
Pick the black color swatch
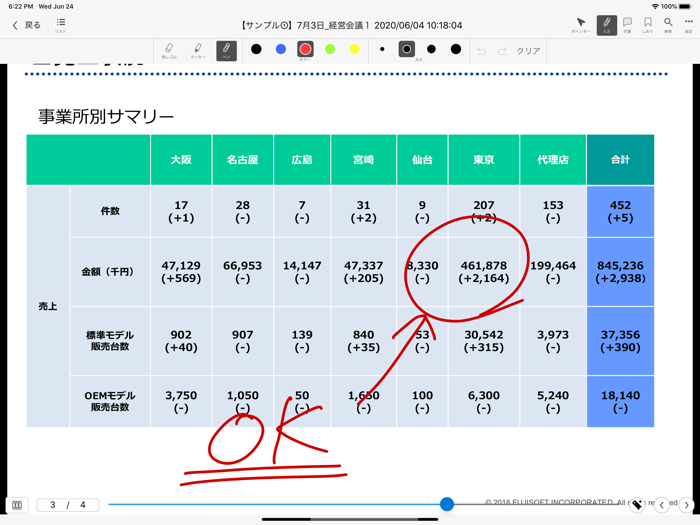[256, 49]
